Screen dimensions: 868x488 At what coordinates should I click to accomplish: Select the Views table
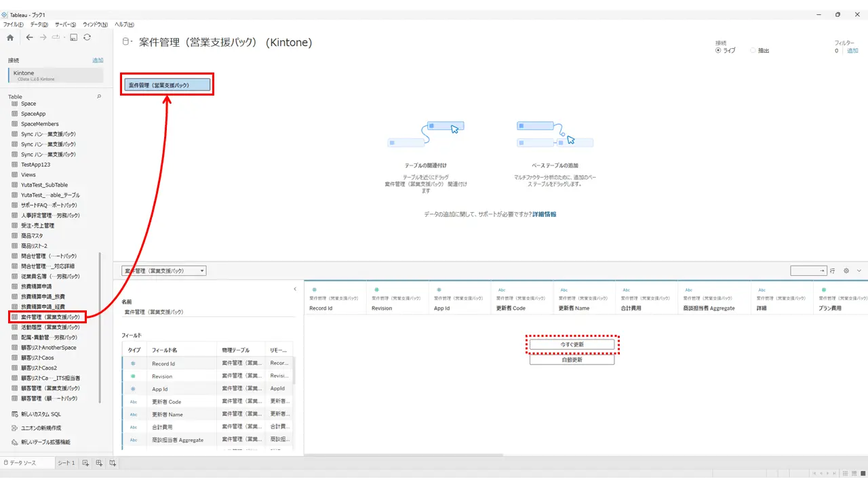28,175
